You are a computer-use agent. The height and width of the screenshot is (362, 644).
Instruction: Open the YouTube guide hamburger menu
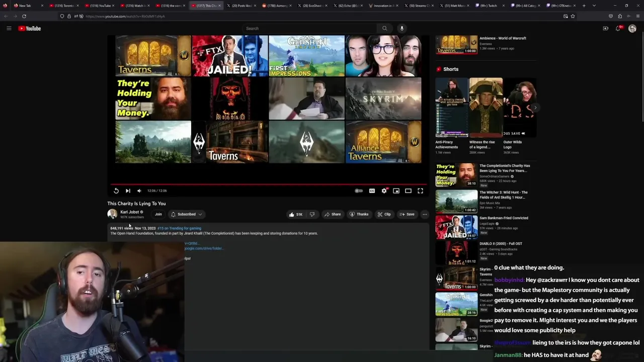point(9,28)
